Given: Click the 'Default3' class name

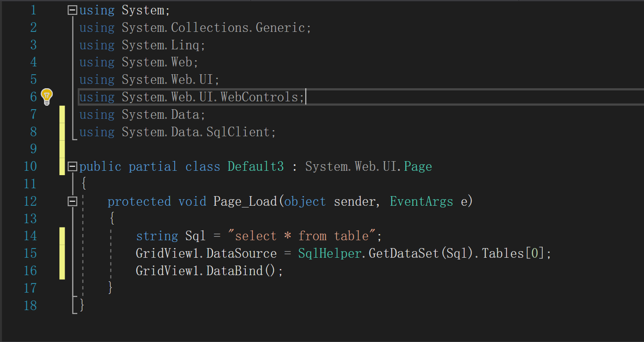Looking at the screenshot, I should [x=255, y=166].
